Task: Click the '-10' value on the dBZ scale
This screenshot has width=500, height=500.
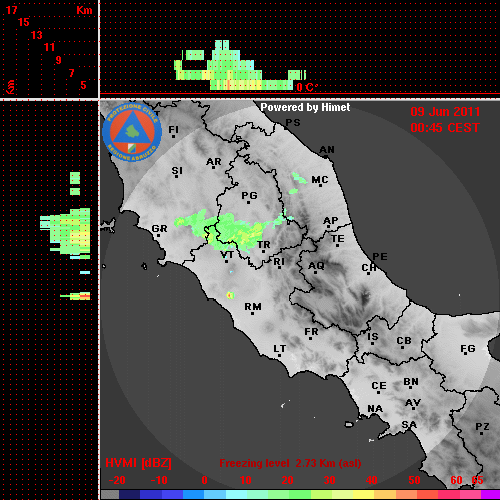Action: [159, 480]
